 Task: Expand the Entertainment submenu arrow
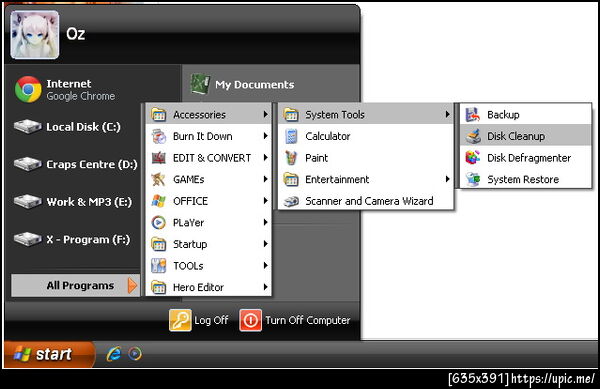447,179
